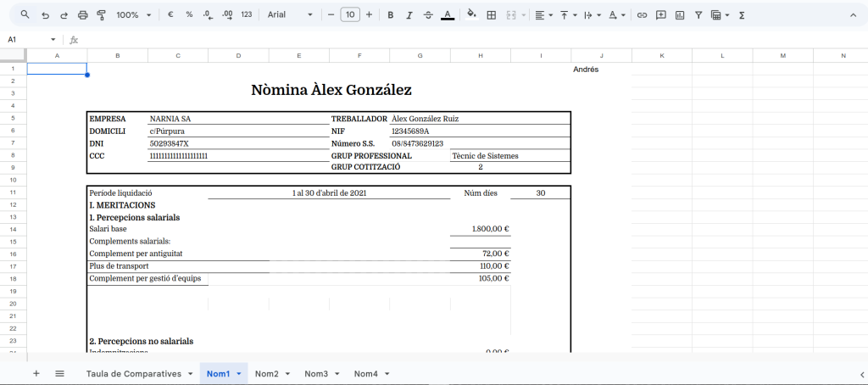Screen dimensions: 868x385
Task: Open the text color picker
Action: coord(448,15)
